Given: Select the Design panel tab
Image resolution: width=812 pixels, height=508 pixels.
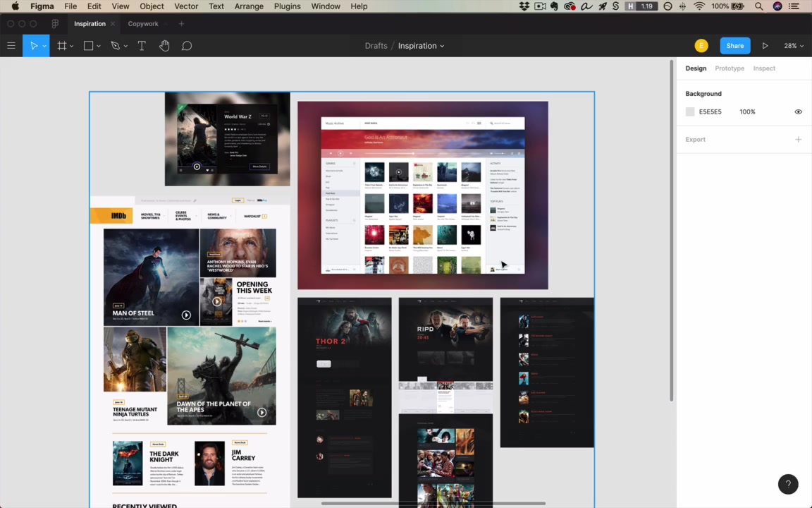Looking at the screenshot, I should [x=696, y=68].
